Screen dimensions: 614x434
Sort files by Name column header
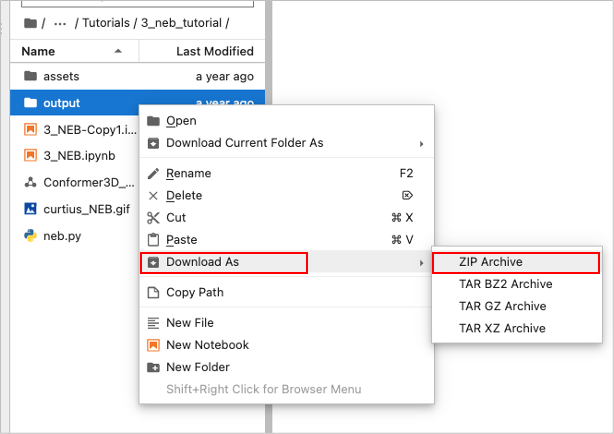(x=38, y=51)
